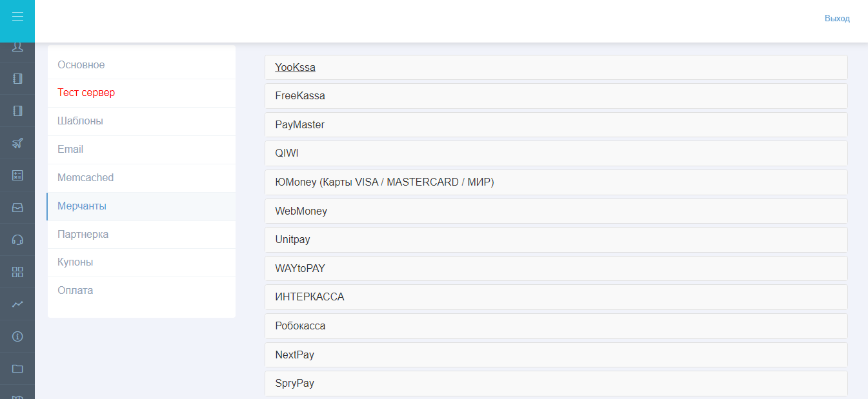Open the inbox tray icon in sidebar
Screen dimensions: 868x399
(x=17, y=208)
